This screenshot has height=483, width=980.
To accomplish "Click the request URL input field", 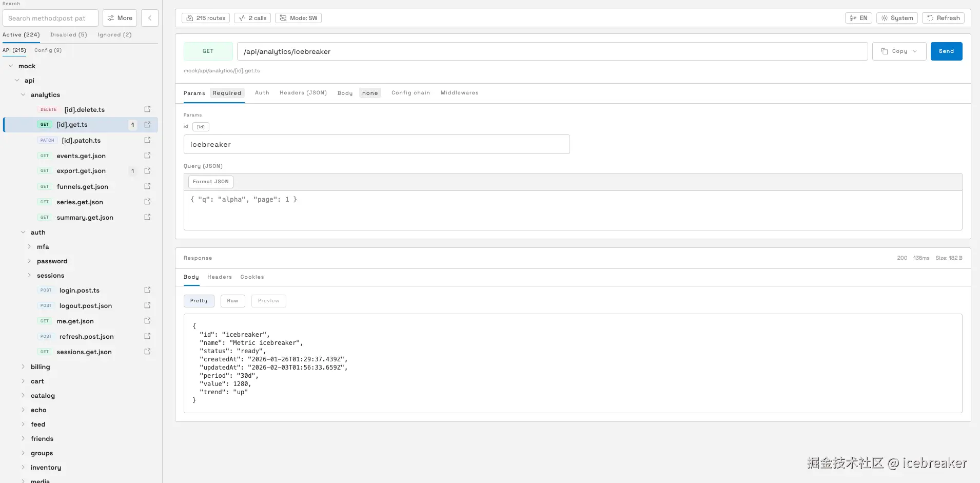I will pos(552,51).
